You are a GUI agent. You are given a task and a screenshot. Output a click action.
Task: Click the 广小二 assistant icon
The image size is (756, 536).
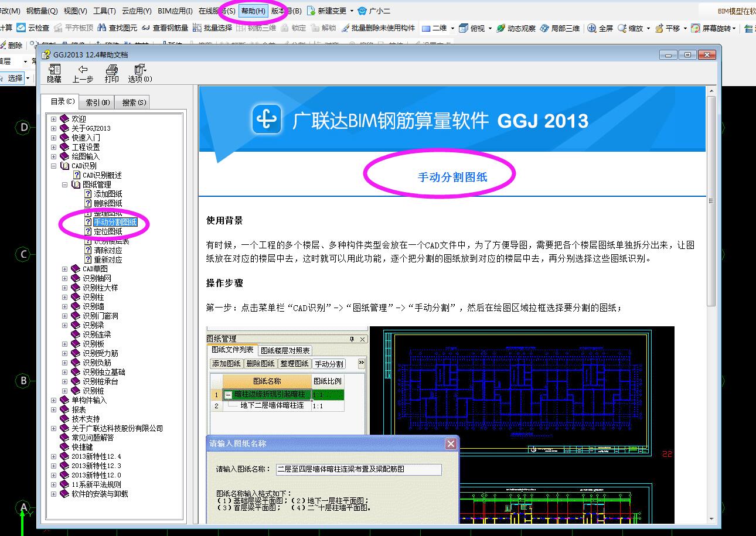coord(362,11)
